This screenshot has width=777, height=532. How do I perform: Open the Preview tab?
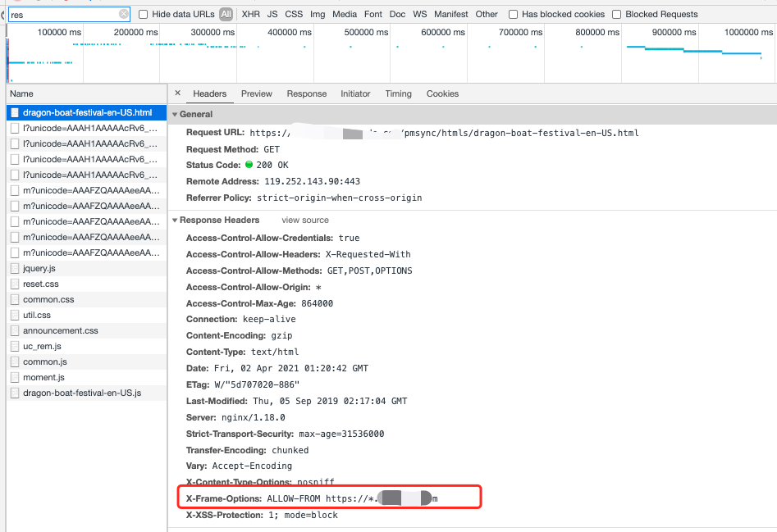[257, 93]
